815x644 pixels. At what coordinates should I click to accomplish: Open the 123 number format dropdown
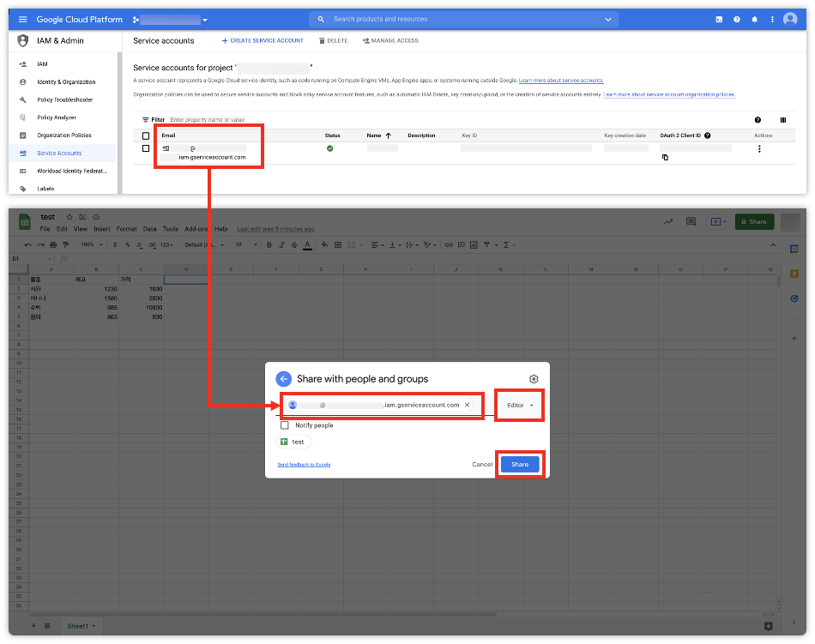pyautogui.click(x=166, y=244)
